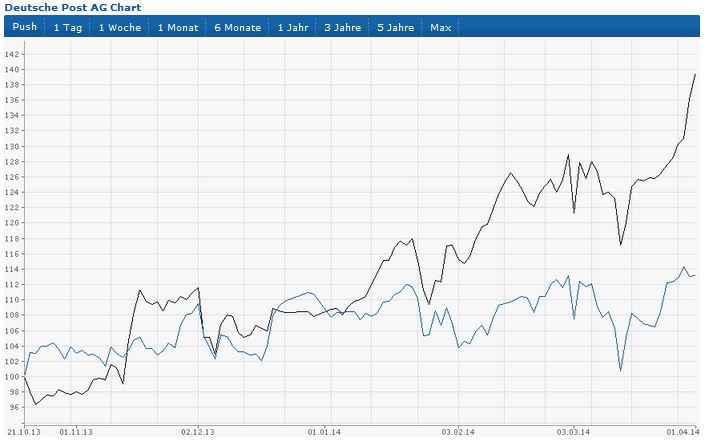Click the 21.10.13 date axis label
The image size is (707, 442).
[24, 432]
